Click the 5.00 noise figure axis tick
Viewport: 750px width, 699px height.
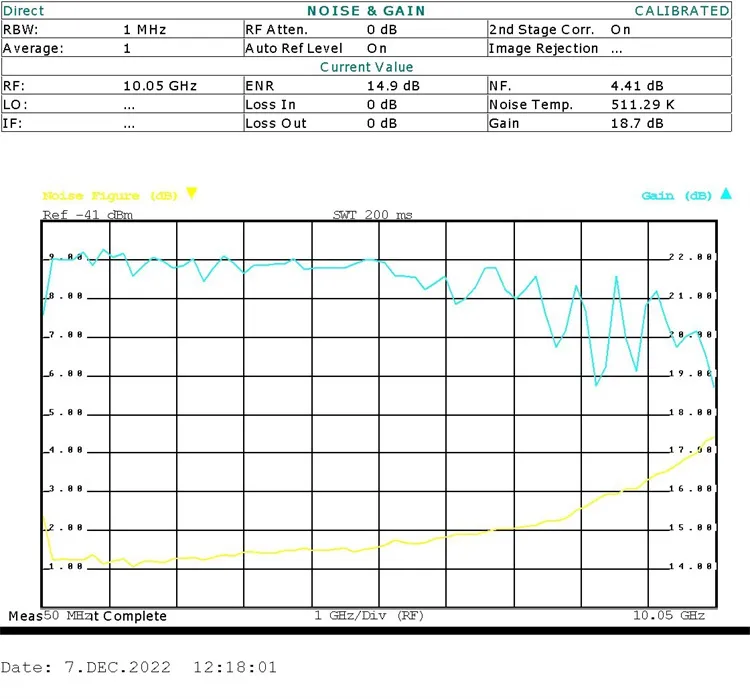(66, 412)
